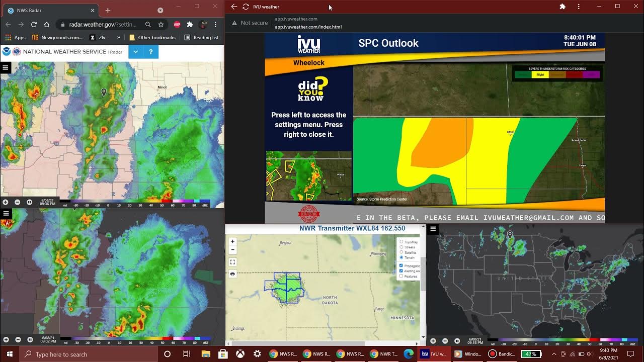Open the Other bookmarks folder
The width and height of the screenshot is (644, 362).
(x=152, y=37)
